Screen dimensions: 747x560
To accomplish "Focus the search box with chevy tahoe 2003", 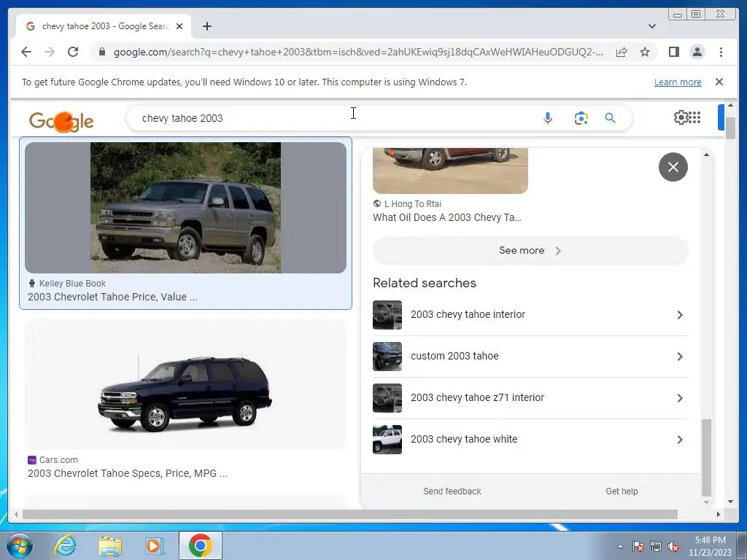I will [x=333, y=118].
